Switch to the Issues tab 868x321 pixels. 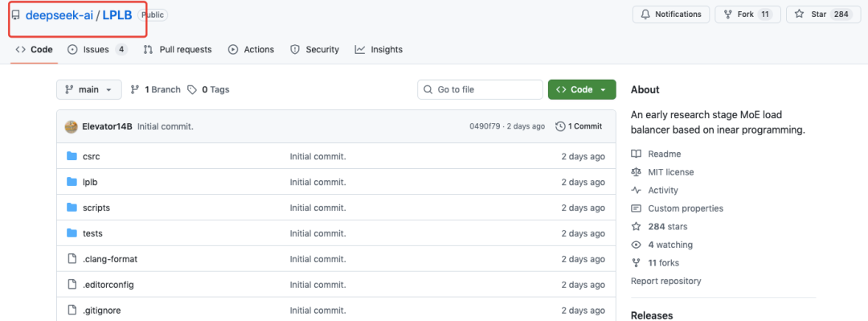(x=97, y=49)
